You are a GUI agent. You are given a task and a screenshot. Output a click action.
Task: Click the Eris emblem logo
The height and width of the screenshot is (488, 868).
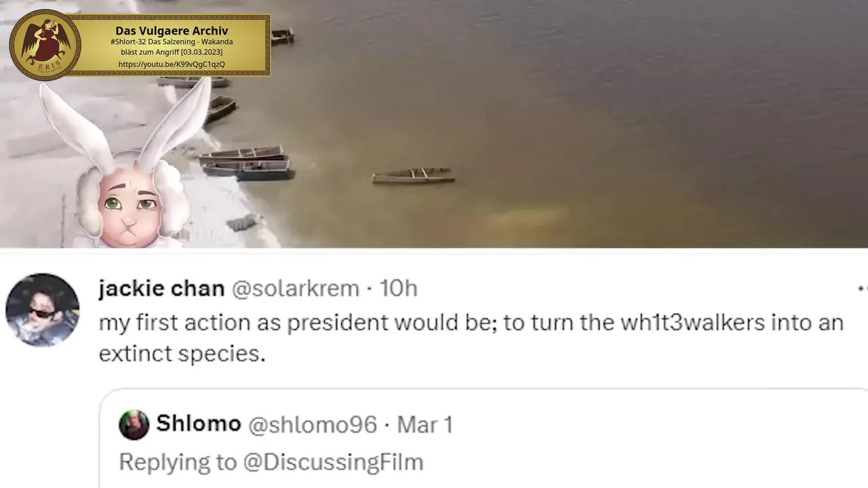[x=45, y=45]
